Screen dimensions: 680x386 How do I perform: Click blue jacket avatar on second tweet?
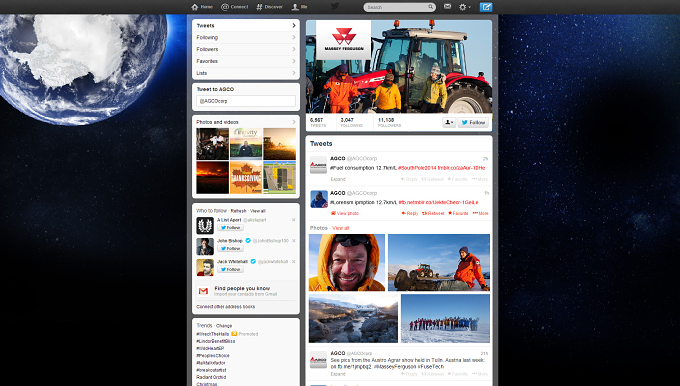[x=318, y=199]
